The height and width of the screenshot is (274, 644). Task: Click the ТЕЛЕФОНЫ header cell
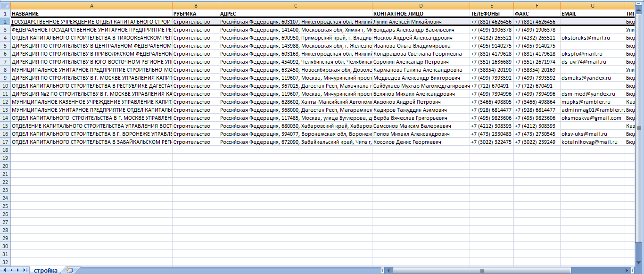coord(491,14)
